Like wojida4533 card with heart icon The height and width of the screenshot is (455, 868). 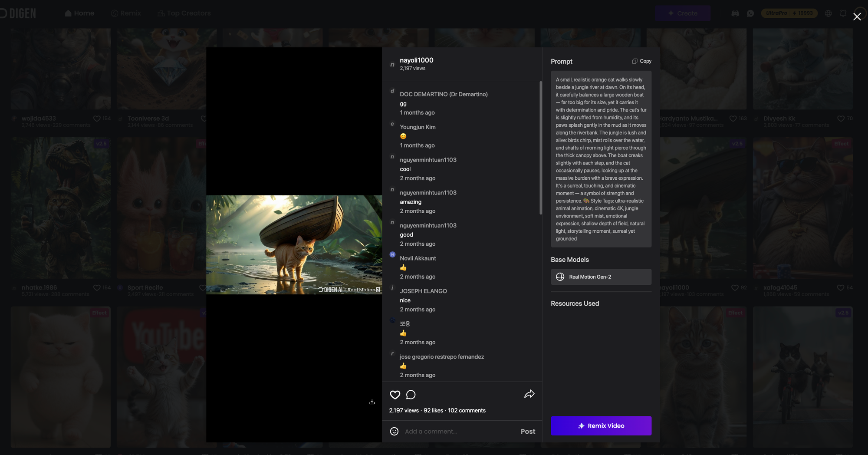point(97,119)
